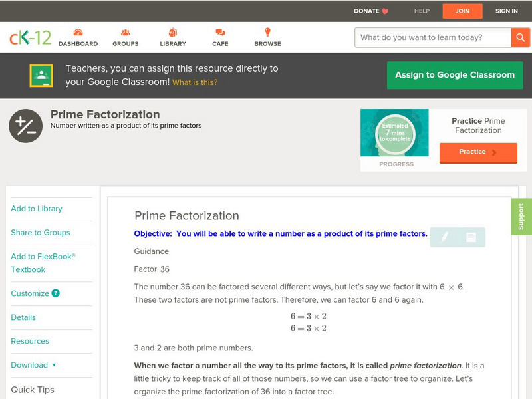Click the Sign In link
Screen dimensions: 532x399
pyautogui.click(x=507, y=11)
